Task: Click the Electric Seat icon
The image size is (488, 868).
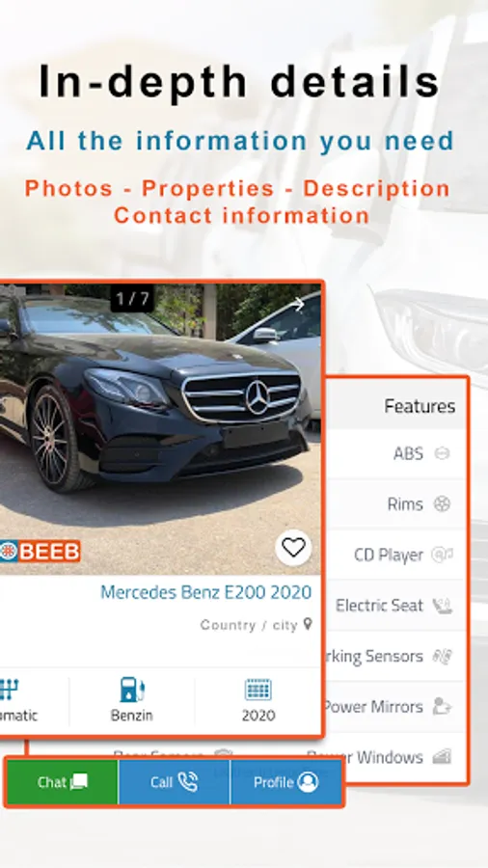Action: click(x=442, y=606)
